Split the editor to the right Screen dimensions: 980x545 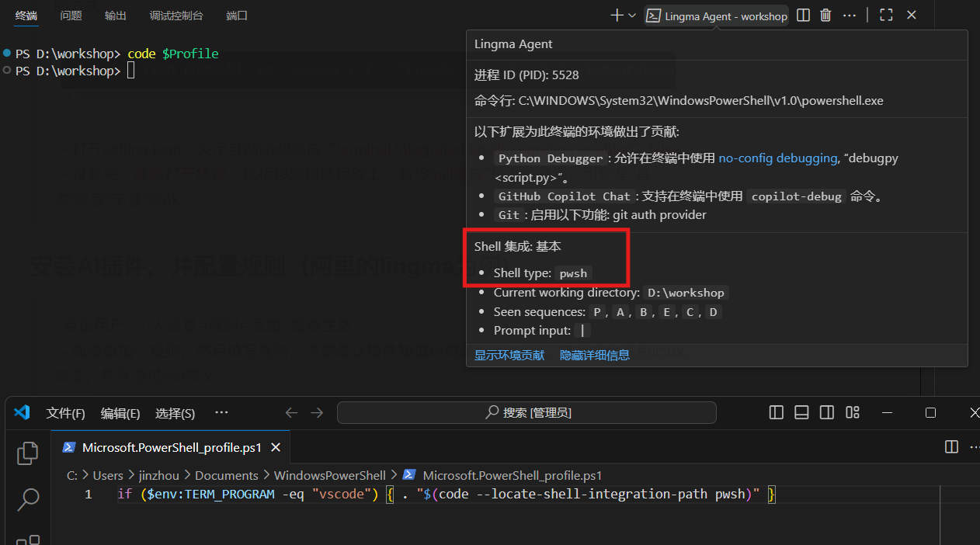(951, 446)
